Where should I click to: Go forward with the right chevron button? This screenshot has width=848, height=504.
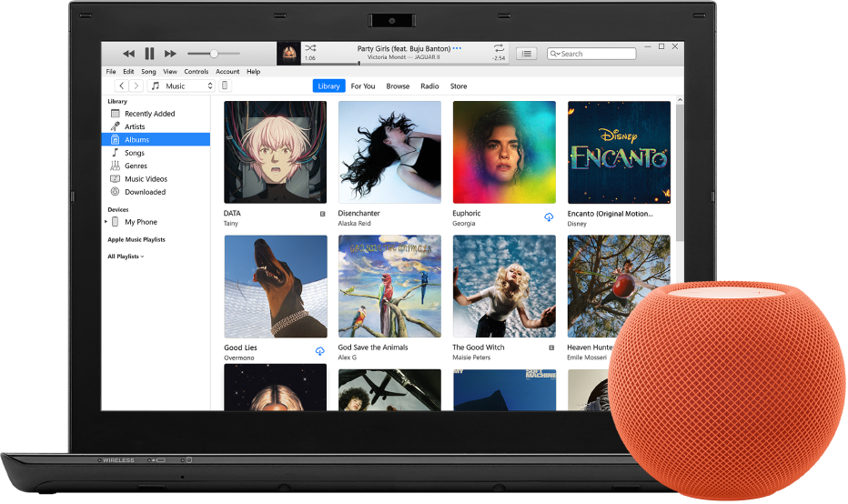click(136, 86)
